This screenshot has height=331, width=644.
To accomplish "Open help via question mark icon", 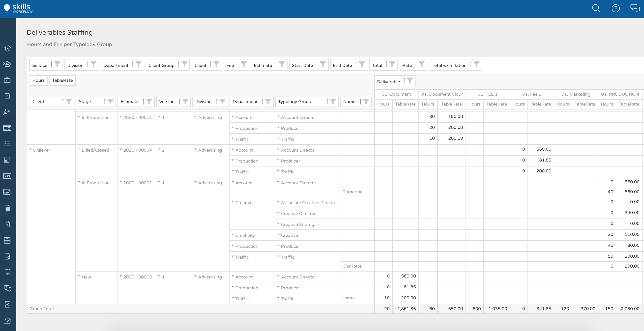I will [x=615, y=8].
